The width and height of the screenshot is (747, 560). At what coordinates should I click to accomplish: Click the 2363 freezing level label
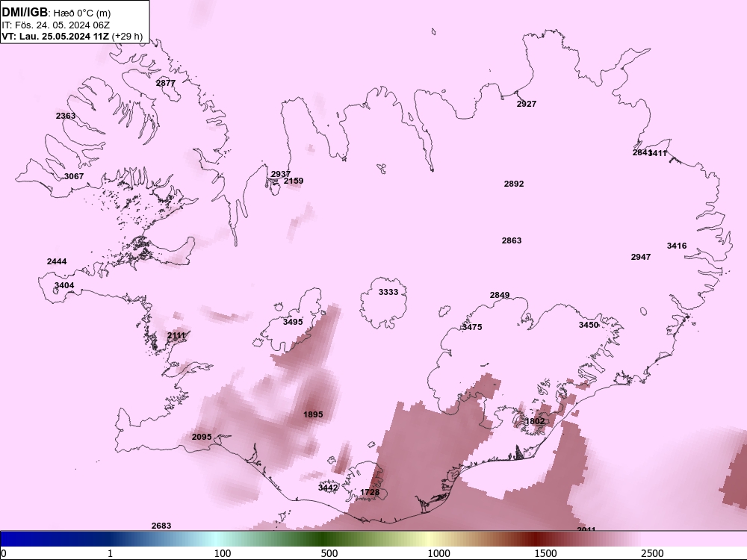point(66,116)
